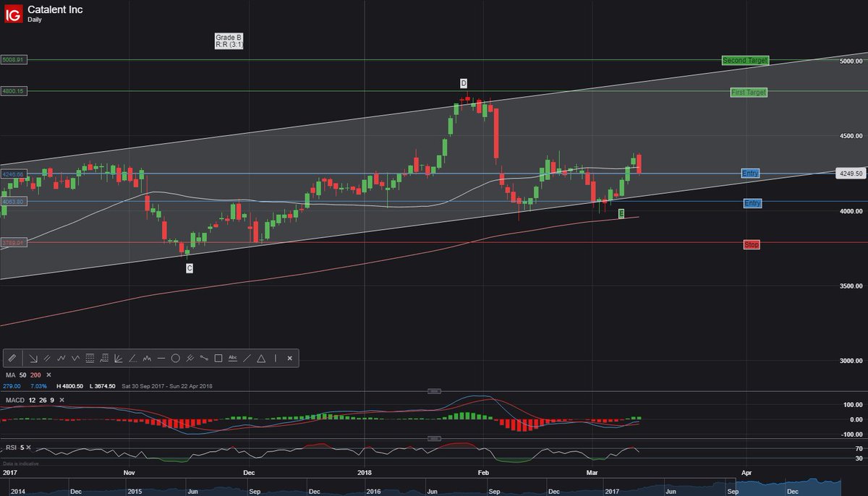
Task: Open MACD indicator settings label
Action: pos(15,400)
